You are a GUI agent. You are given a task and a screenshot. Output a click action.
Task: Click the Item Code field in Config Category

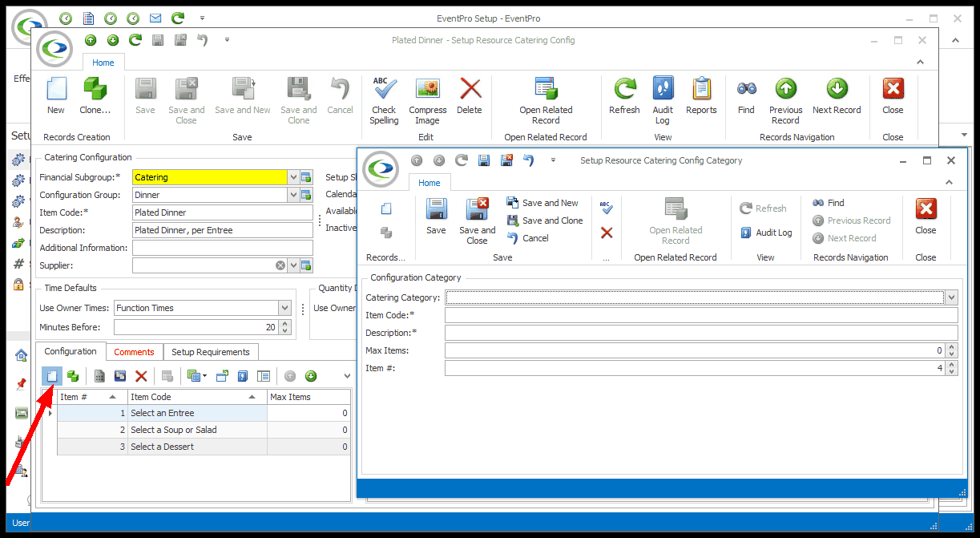click(701, 315)
